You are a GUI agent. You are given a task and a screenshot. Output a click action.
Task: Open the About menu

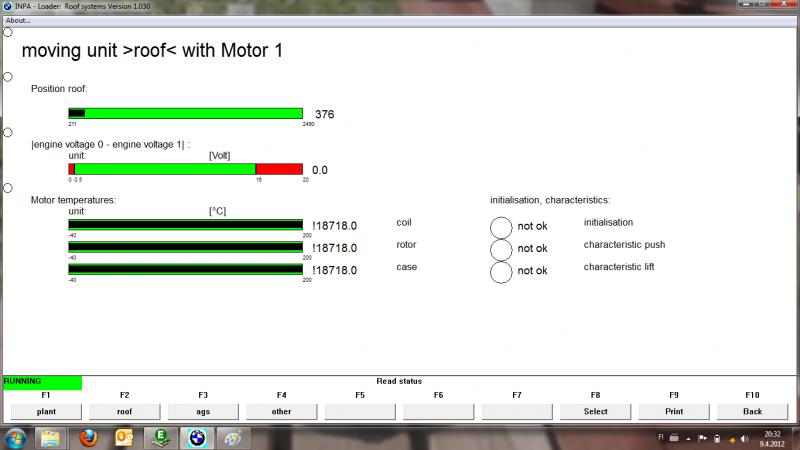(x=18, y=20)
